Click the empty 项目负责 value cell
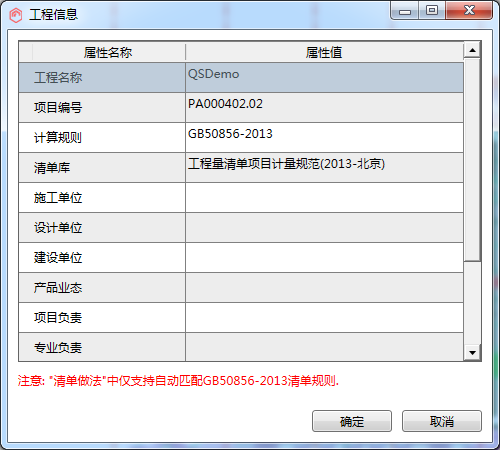The image size is (500, 450). pyautogui.click(x=324, y=317)
